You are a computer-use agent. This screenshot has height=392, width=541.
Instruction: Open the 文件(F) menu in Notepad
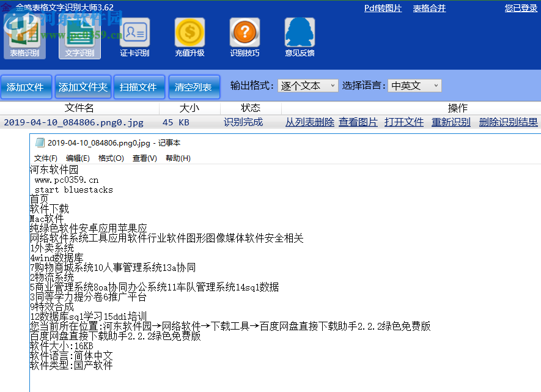[46, 157]
